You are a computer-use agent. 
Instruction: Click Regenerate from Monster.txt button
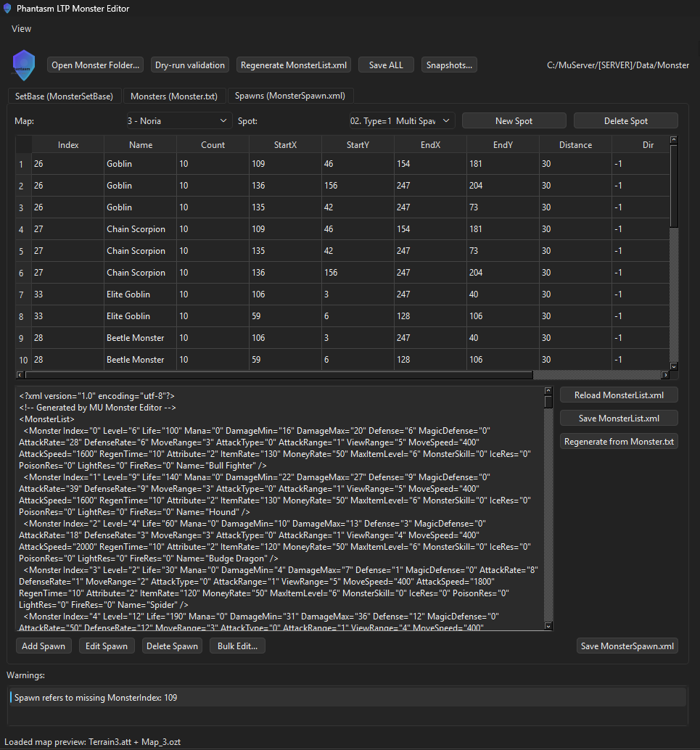coord(619,442)
